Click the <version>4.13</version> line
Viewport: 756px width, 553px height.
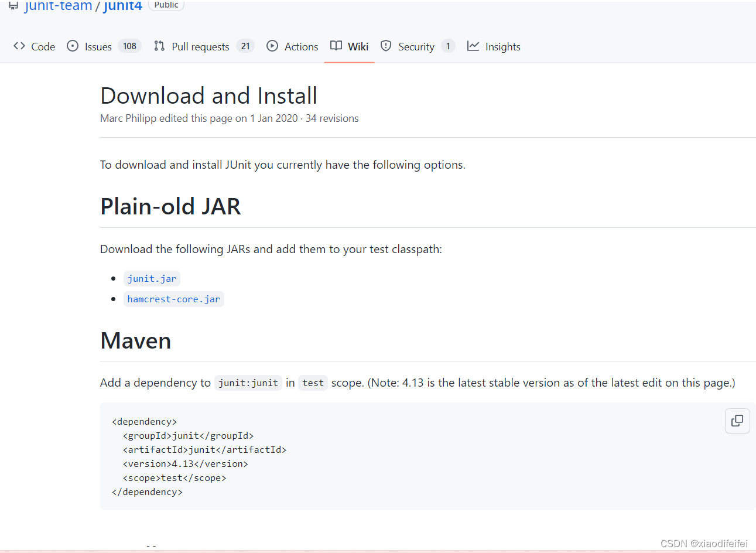[185, 464]
